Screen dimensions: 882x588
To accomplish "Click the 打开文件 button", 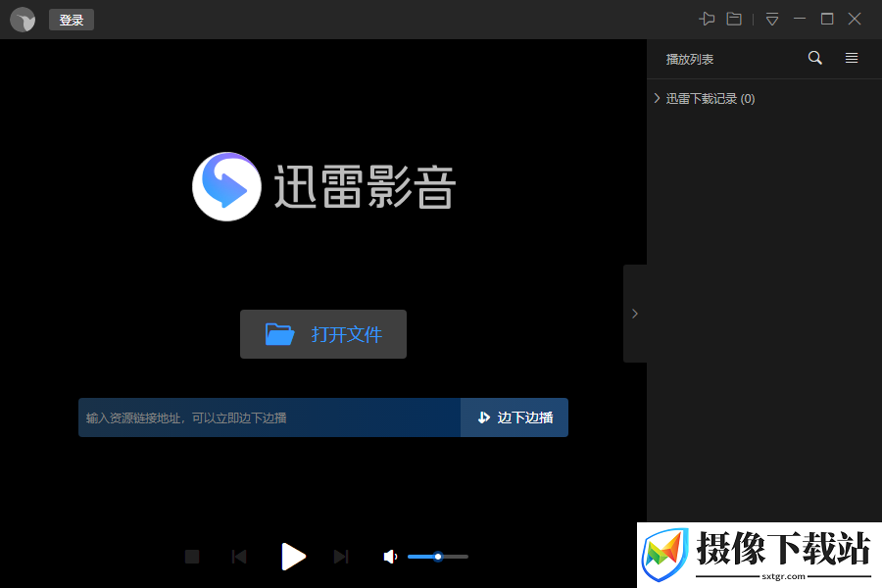I will (x=323, y=334).
